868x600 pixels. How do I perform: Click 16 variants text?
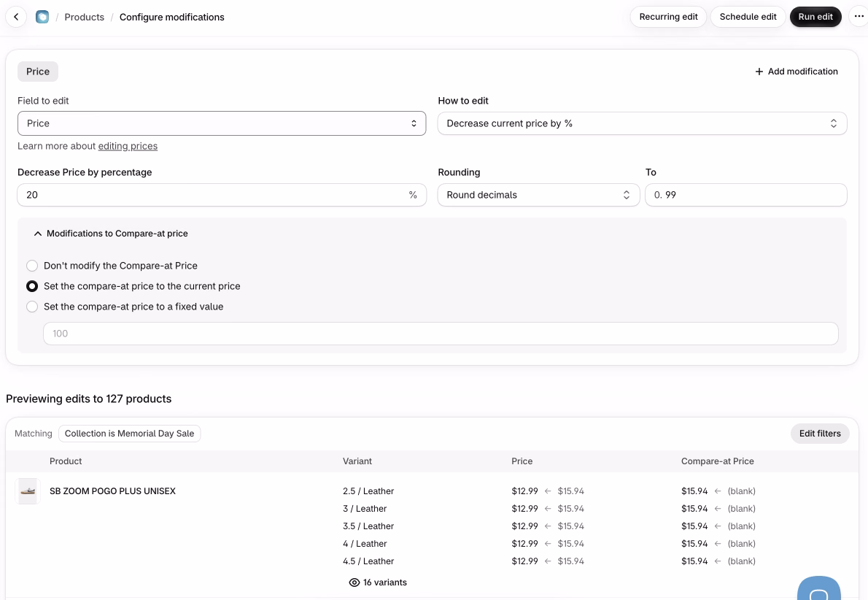click(384, 582)
